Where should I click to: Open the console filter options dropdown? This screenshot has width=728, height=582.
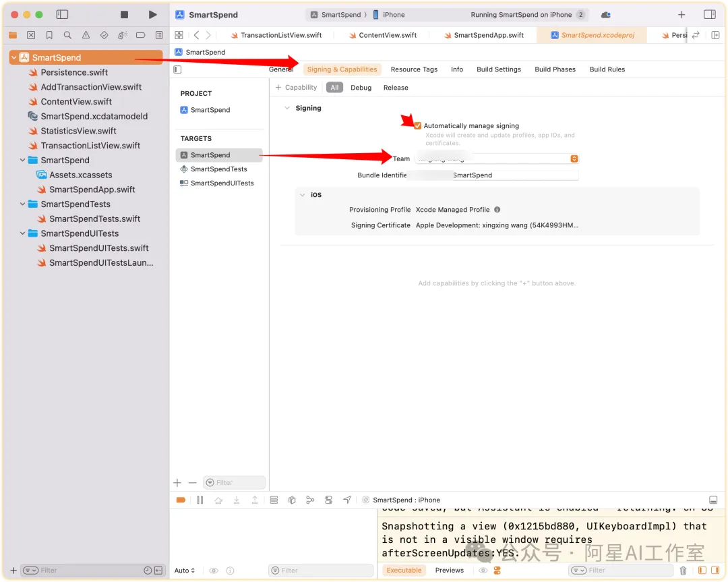(x=578, y=571)
